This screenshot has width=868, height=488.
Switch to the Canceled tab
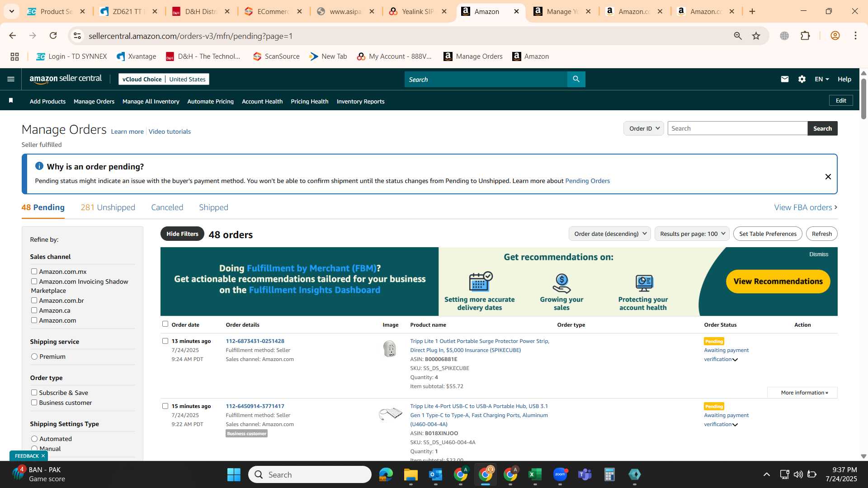[167, 207]
